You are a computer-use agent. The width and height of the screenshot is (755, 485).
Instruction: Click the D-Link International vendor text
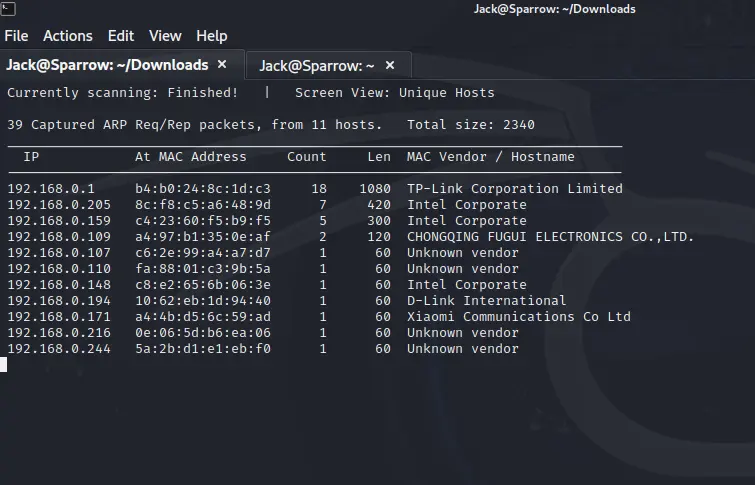point(486,301)
